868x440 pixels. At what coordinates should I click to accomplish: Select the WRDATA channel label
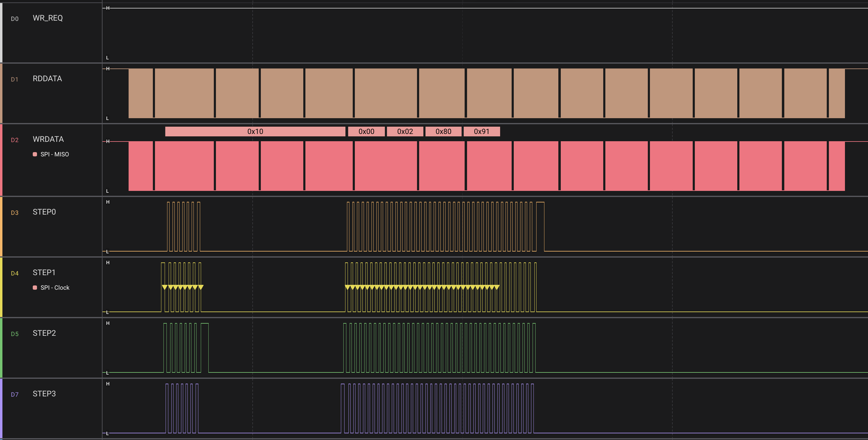tap(48, 139)
